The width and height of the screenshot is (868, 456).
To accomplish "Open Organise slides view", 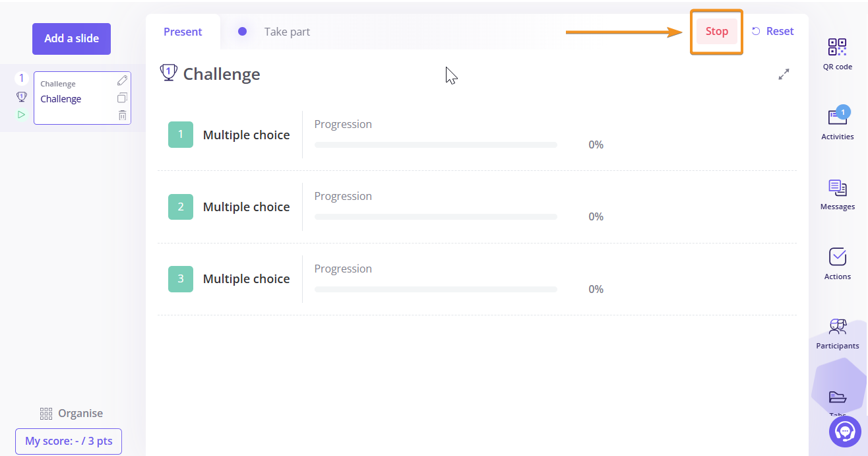I will click(71, 414).
